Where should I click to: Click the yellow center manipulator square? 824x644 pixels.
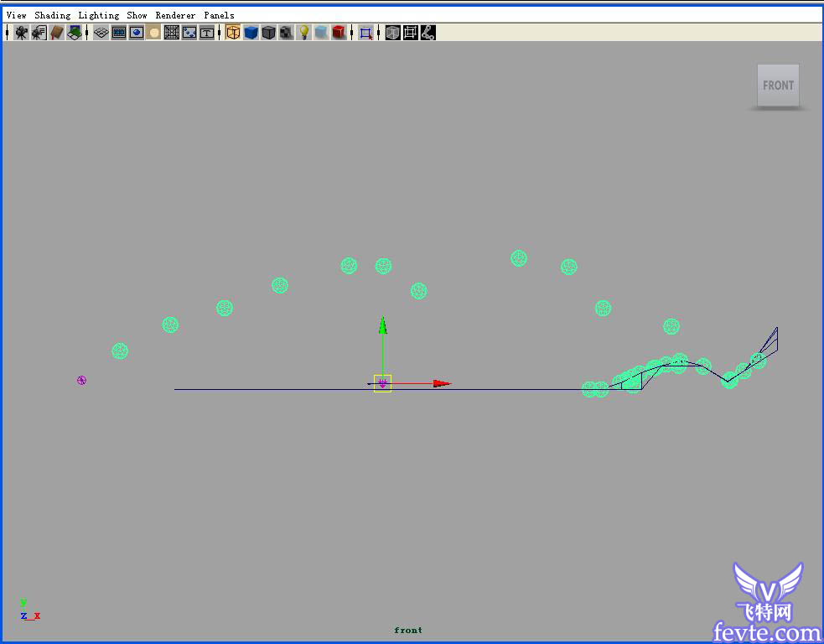click(x=382, y=383)
